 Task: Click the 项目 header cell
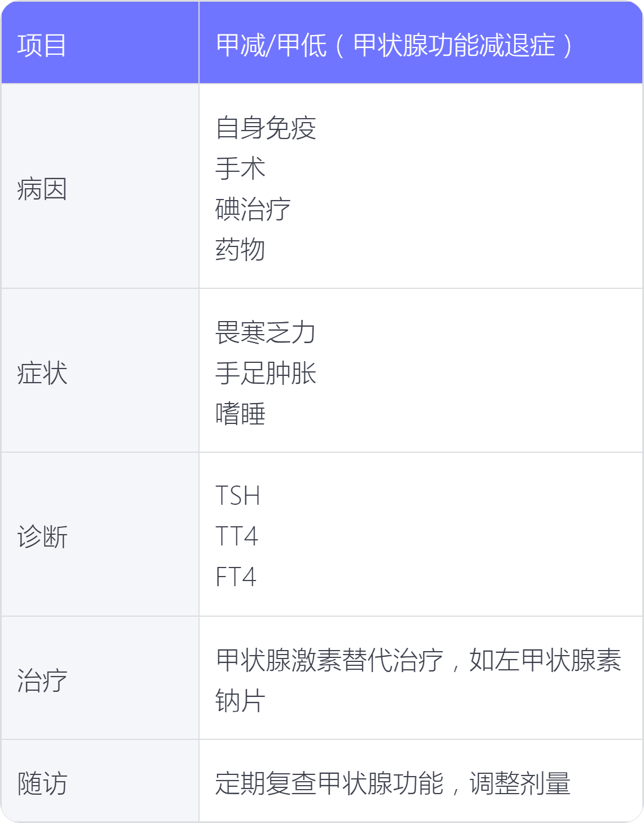pos(99,42)
